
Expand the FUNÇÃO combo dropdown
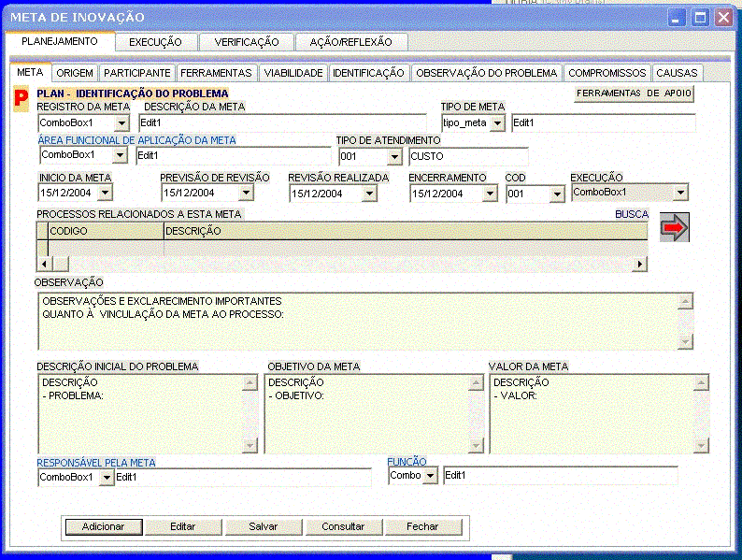(x=430, y=476)
